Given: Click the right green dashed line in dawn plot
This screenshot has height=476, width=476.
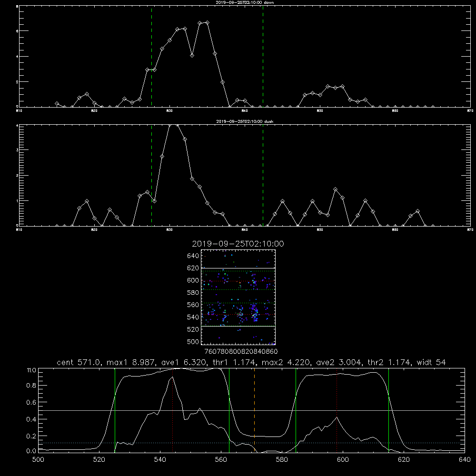Looking at the screenshot, I should tap(263, 56).
